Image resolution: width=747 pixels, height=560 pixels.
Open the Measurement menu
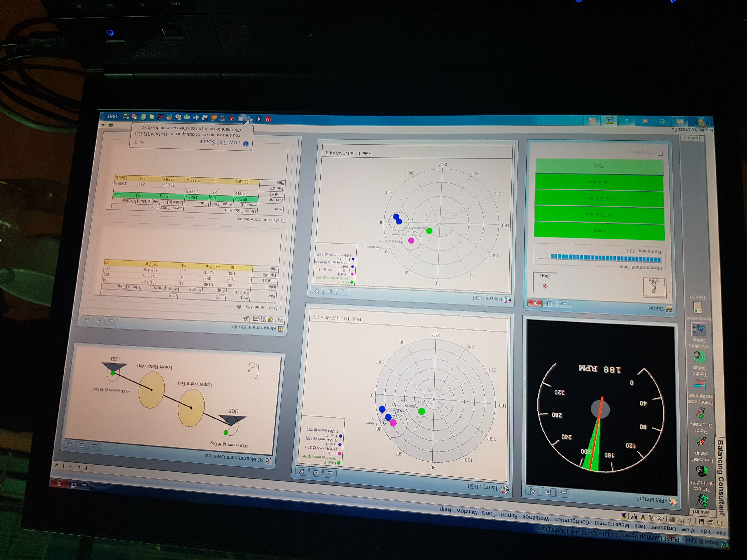[x=612, y=525]
